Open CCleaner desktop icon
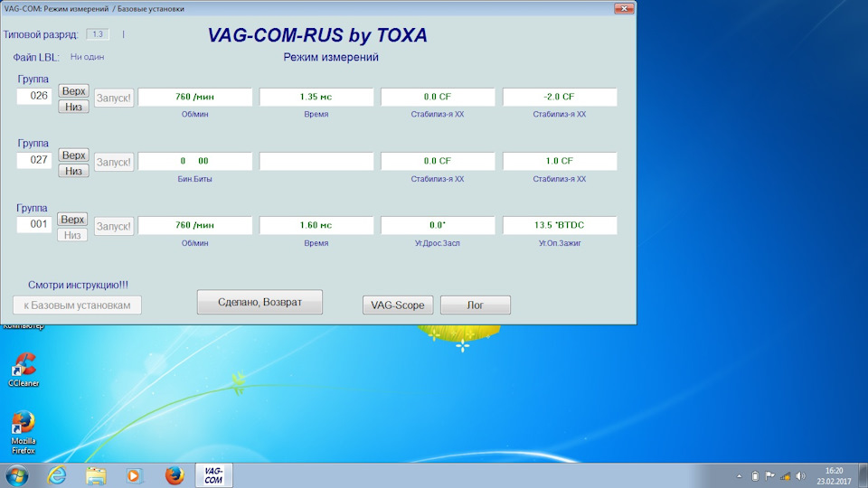This screenshot has width=868, height=488. (x=24, y=370)
